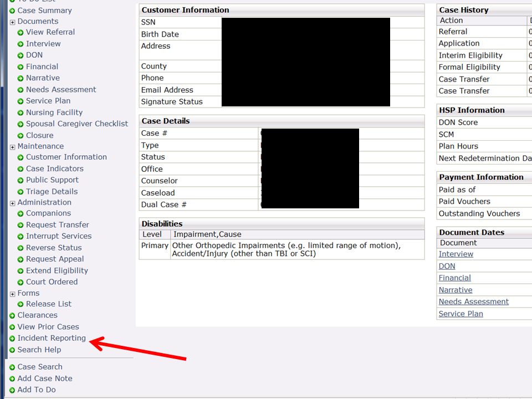Go to Case Search
The image size is (532, 399).
(x=40, y=367)
